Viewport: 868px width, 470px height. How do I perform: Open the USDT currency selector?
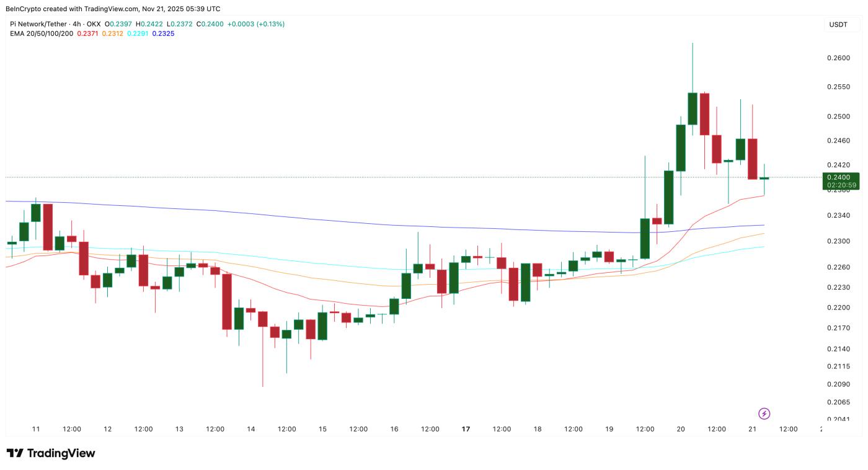point(838,25)
